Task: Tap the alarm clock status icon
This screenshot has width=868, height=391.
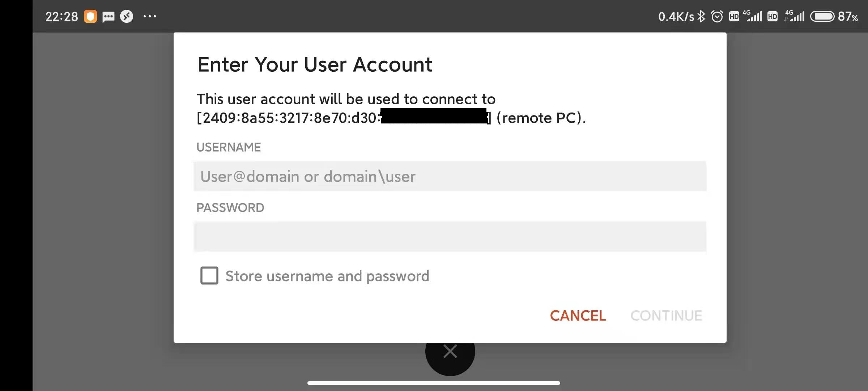Action: [x=717, y=16]
